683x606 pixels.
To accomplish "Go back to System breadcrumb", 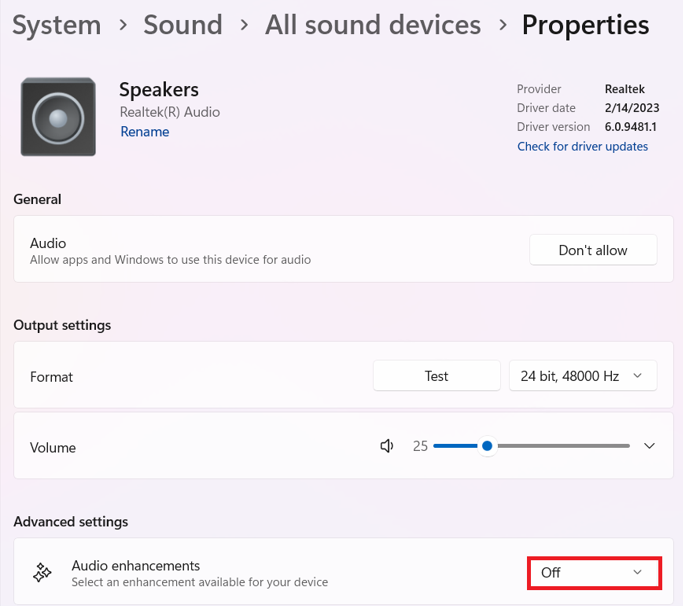I will click(x=57, y=25).
